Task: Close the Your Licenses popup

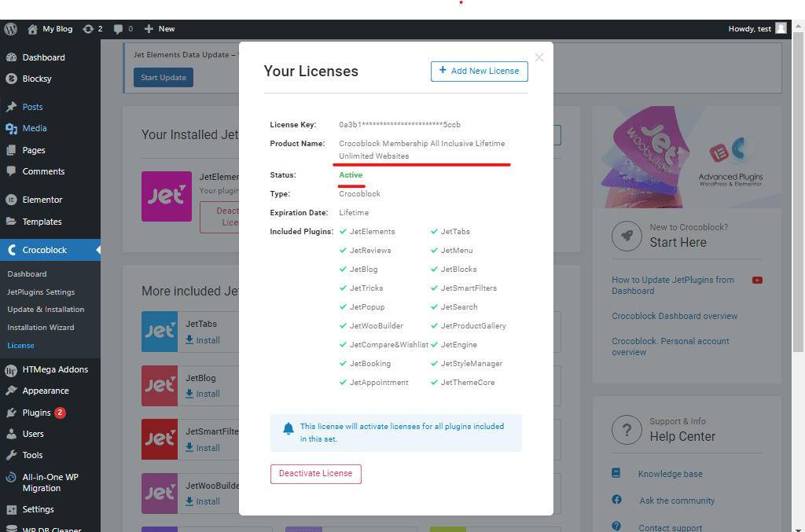Action: pos(539,57)
